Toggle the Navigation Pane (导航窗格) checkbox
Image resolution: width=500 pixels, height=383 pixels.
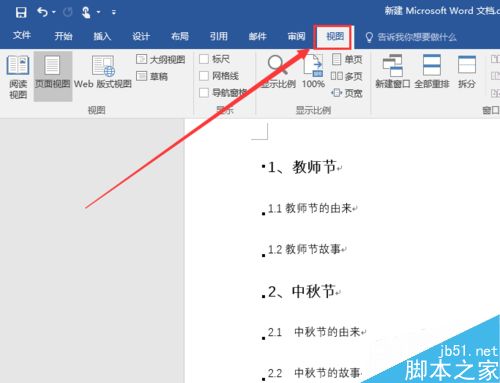click(x=204, y=93)
